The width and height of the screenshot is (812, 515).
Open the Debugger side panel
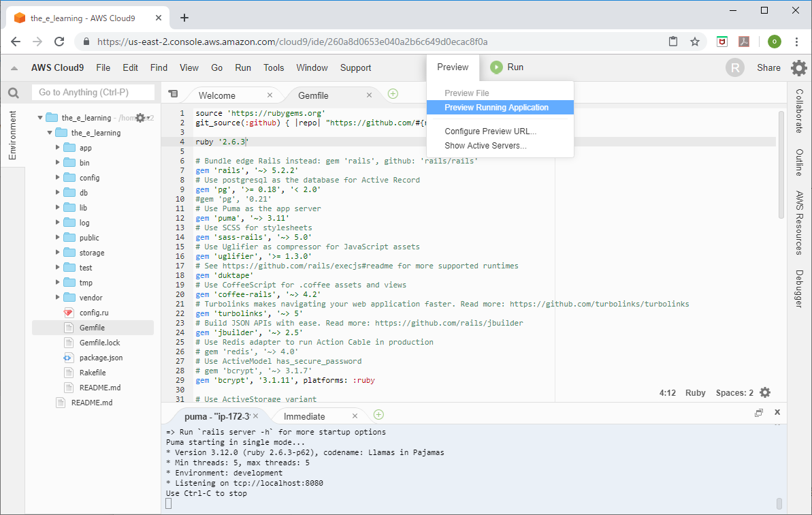pos(799,289)
